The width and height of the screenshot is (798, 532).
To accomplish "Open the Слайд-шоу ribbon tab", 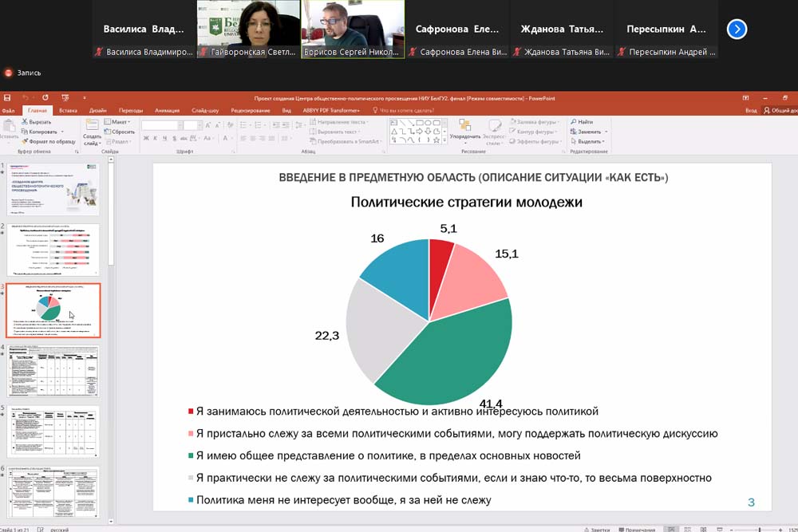I will point(205,110).
